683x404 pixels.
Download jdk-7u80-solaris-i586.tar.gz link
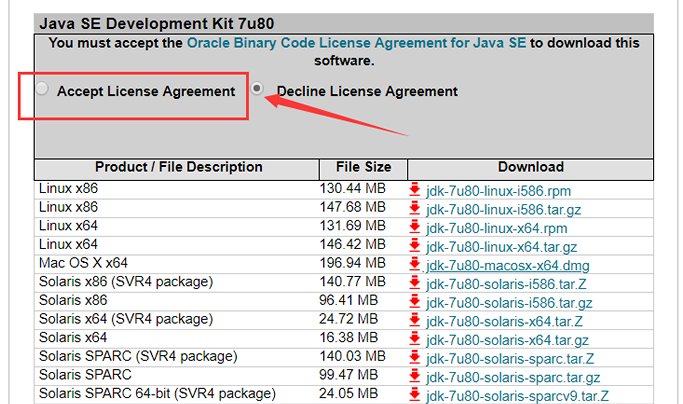point(509,303)
